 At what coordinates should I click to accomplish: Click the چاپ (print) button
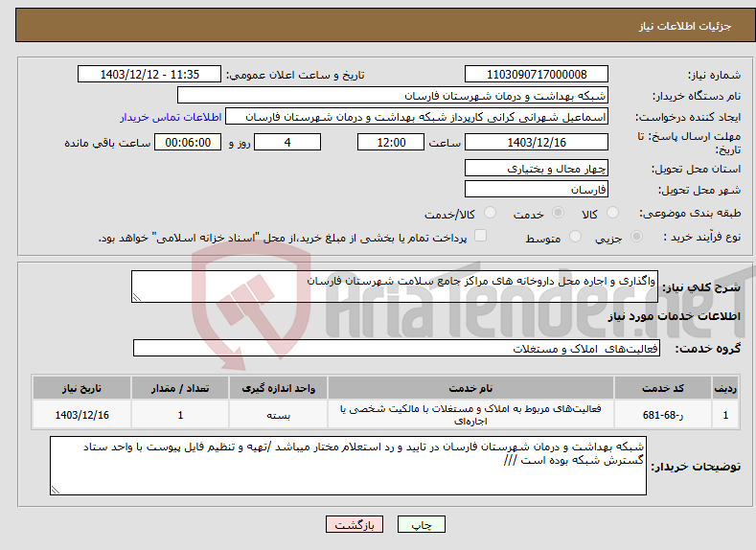pyautogui.click(x=422, y=524)
